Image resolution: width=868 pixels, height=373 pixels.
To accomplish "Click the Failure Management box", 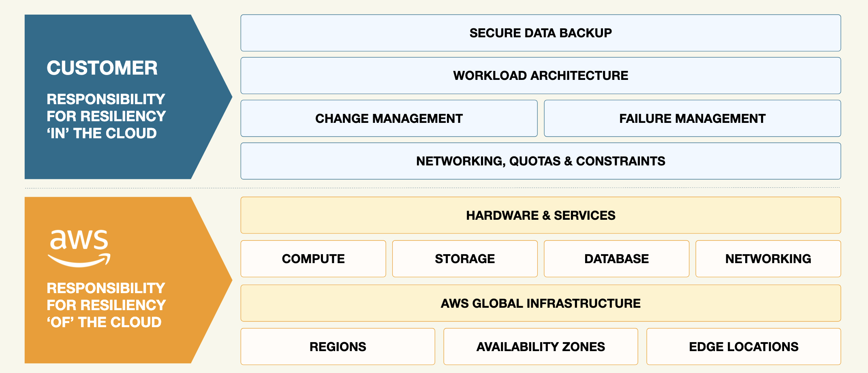I will (x=692, y=118).
